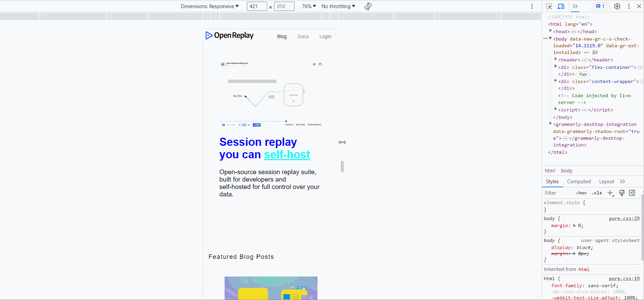Click the display: block declaration
Screen dimensions: 644x300
(x=572, y=248)
